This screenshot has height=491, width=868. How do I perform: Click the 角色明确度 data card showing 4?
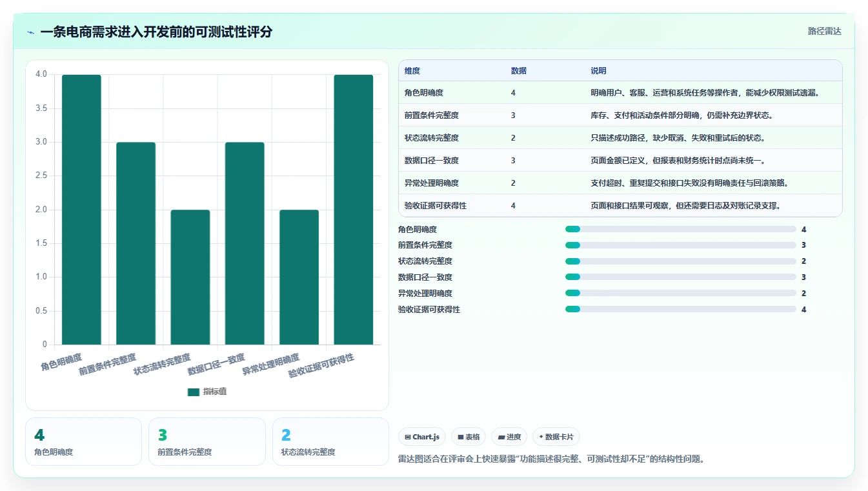pos(83,441)
